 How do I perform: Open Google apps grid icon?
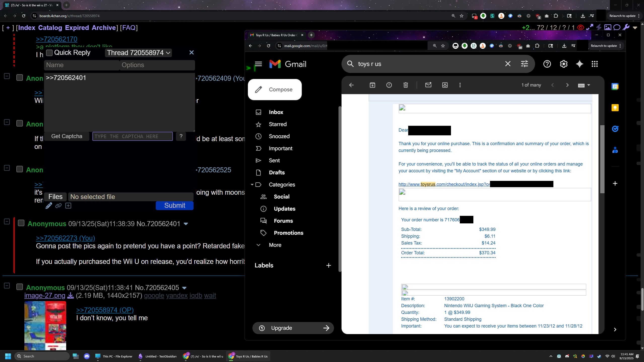pos(595,64)
